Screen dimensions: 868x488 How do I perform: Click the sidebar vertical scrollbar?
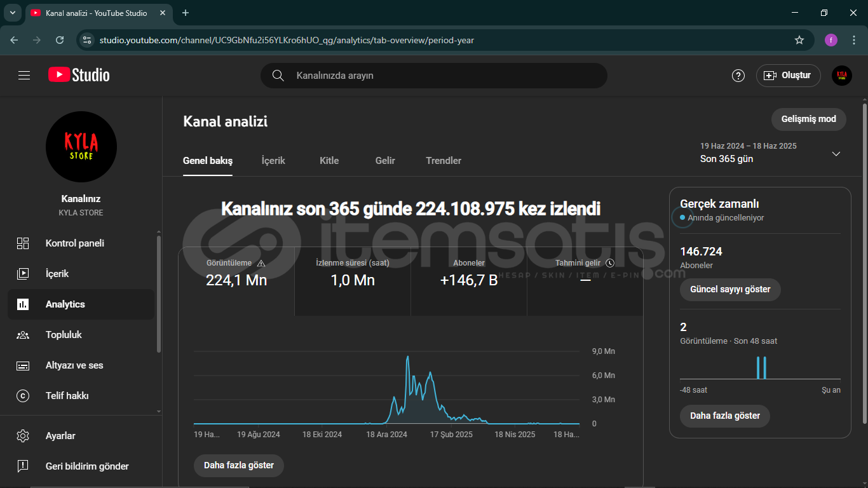(159, 294)
